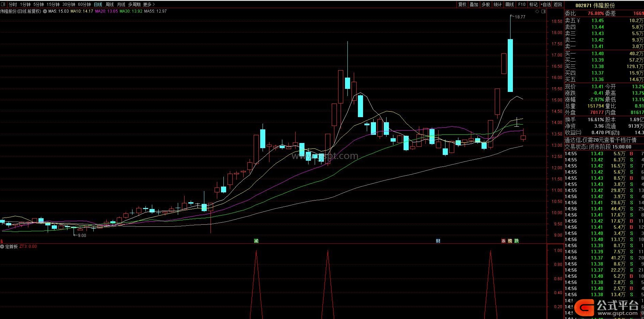The image size is (644, 319).
Task: Open the 财 financial event marker
Action: 438,241
